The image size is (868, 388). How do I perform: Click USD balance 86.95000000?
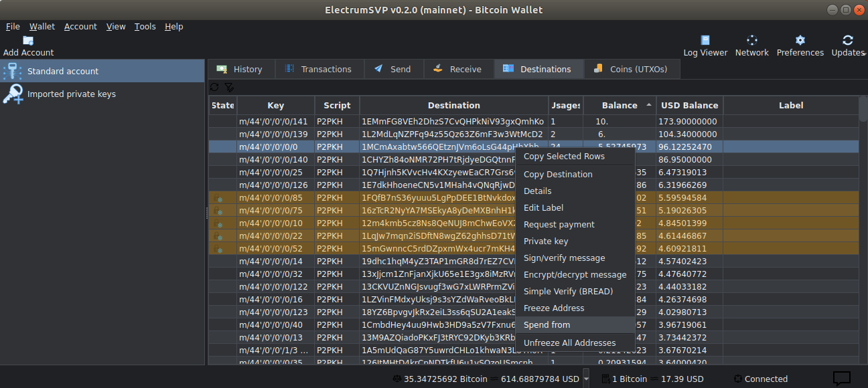(x=684, y=160)
